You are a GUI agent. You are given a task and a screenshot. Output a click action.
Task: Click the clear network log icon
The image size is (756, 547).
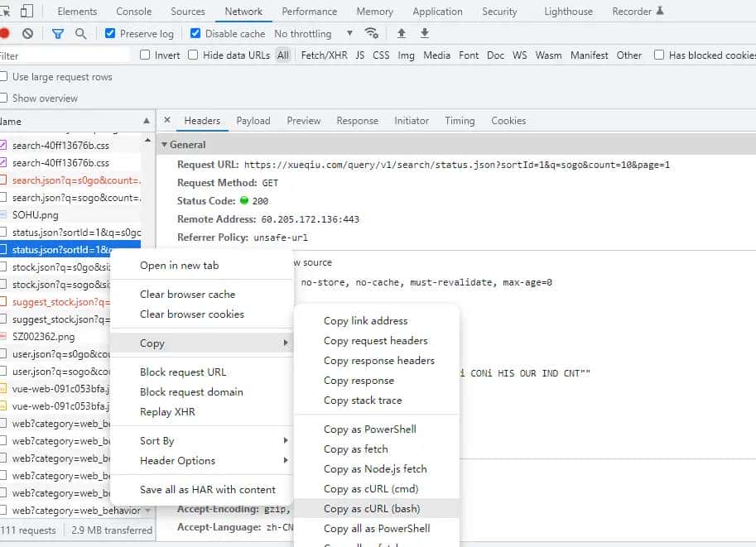(x=27, y=34)
